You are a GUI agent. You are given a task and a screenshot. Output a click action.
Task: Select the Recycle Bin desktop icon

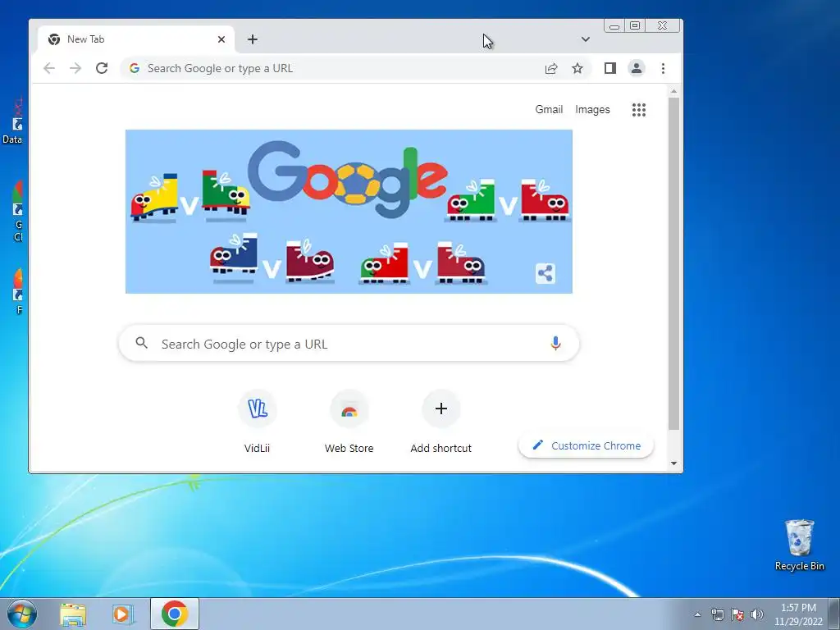coord(799,545)
